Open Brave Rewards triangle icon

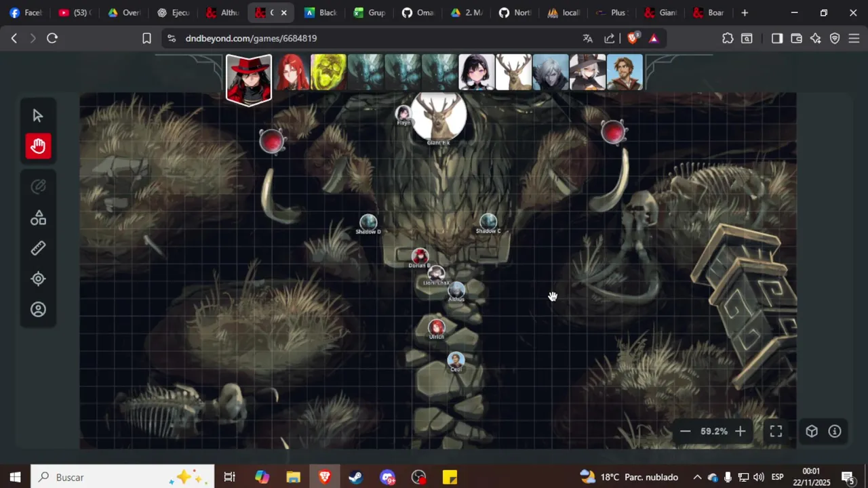coord(654,39)
